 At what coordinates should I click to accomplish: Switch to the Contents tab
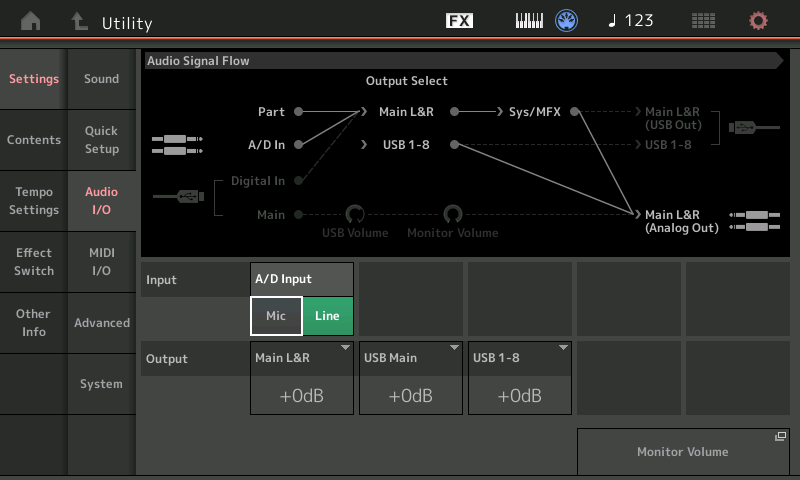click(x=34, y=140)
